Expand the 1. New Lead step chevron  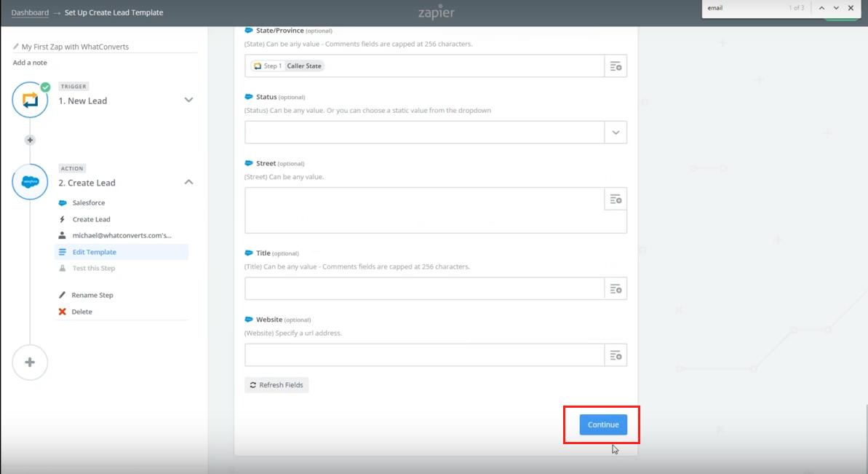click(x=188, y=100)
